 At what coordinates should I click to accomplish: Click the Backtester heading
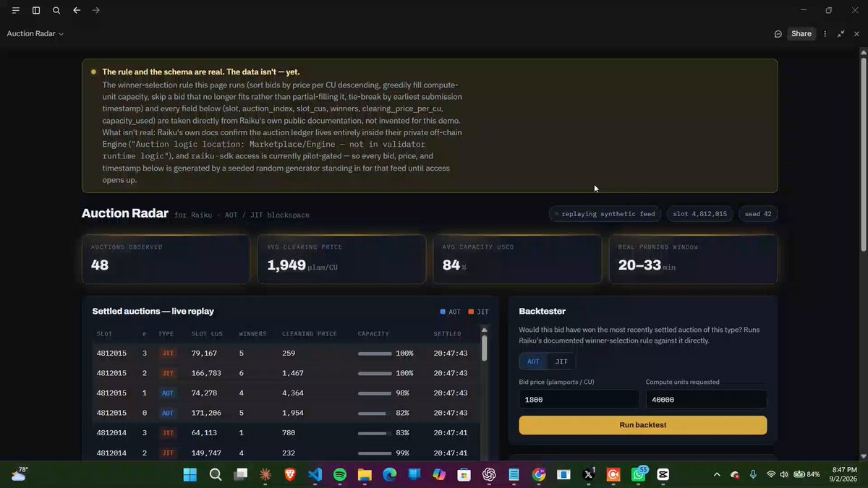542,311
